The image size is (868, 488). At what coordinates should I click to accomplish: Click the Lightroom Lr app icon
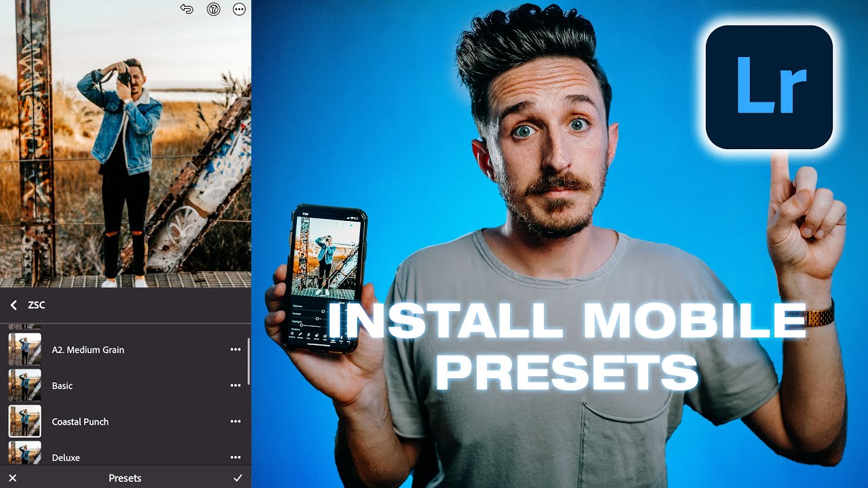[769, 87]
